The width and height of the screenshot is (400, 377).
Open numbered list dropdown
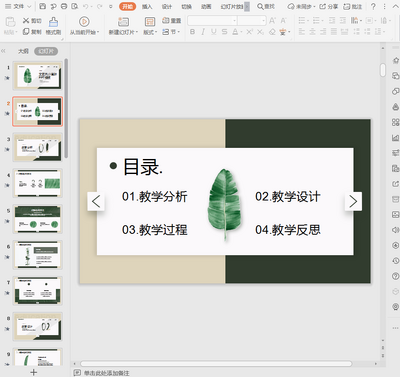pyautogui.click(x=322, y=21)
